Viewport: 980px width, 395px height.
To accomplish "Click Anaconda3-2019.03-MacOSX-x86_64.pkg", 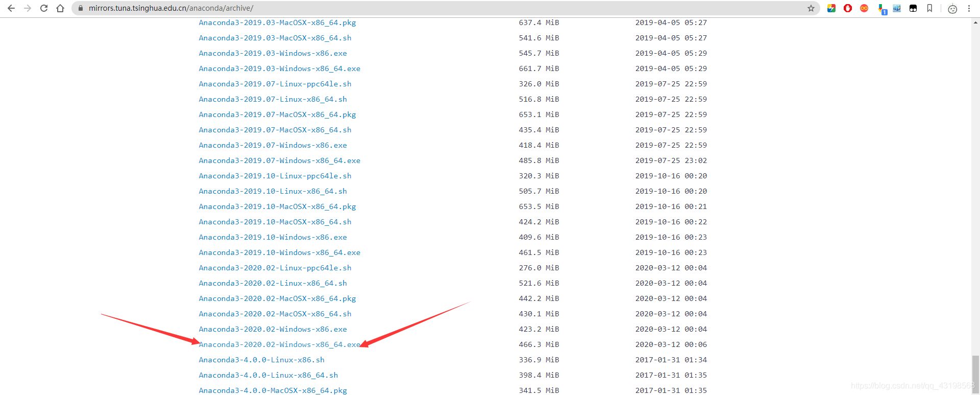I will pos(277,22).
